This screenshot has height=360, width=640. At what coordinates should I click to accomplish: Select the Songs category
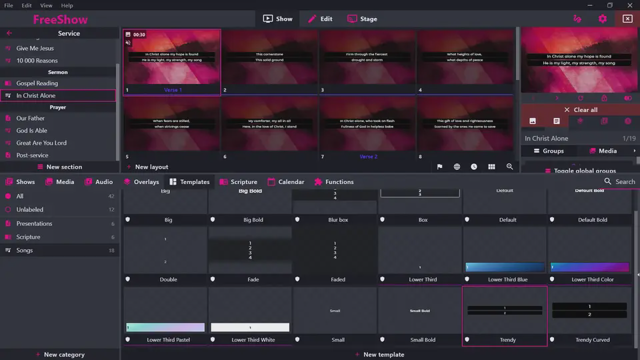tap(60, 250)
